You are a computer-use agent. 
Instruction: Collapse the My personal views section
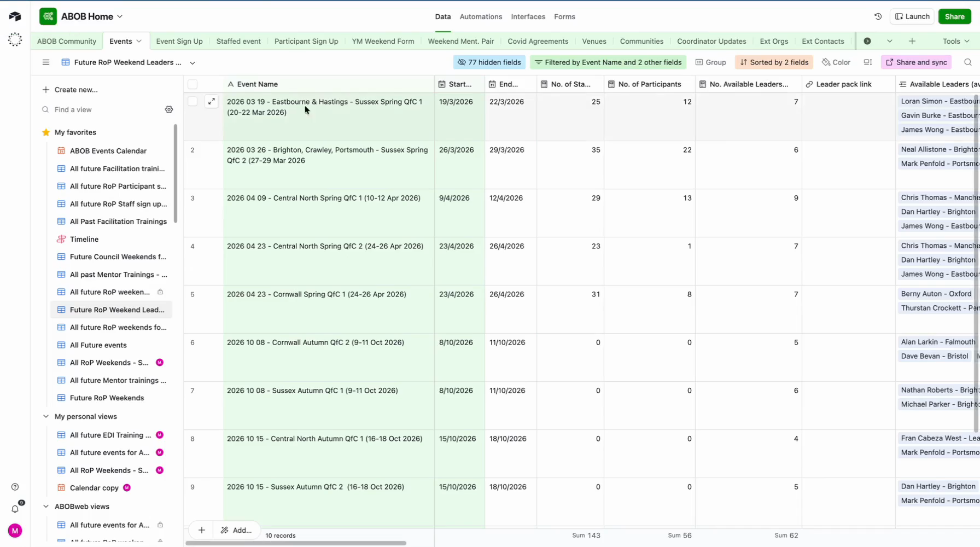[46, 416]
